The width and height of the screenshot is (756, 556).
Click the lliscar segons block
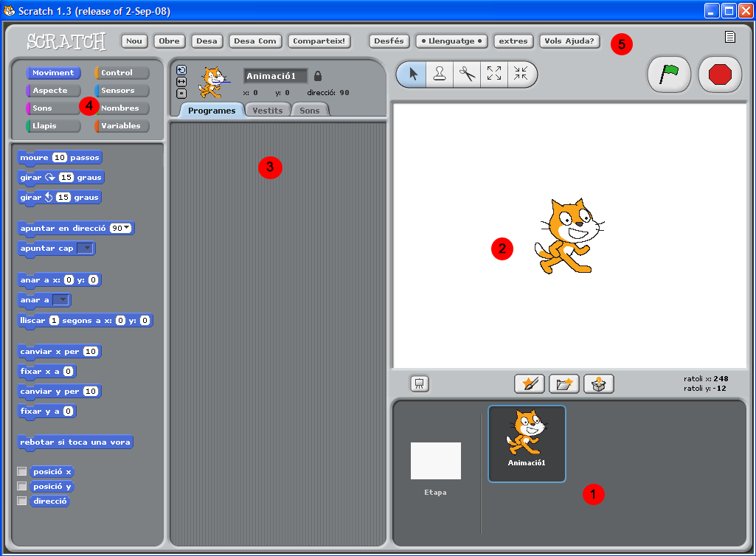tap(85, 321)
